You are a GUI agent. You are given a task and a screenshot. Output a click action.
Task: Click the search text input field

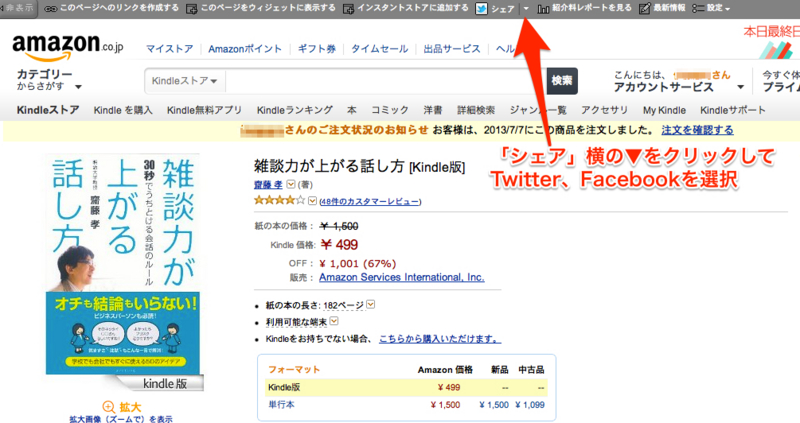point(386,81)
